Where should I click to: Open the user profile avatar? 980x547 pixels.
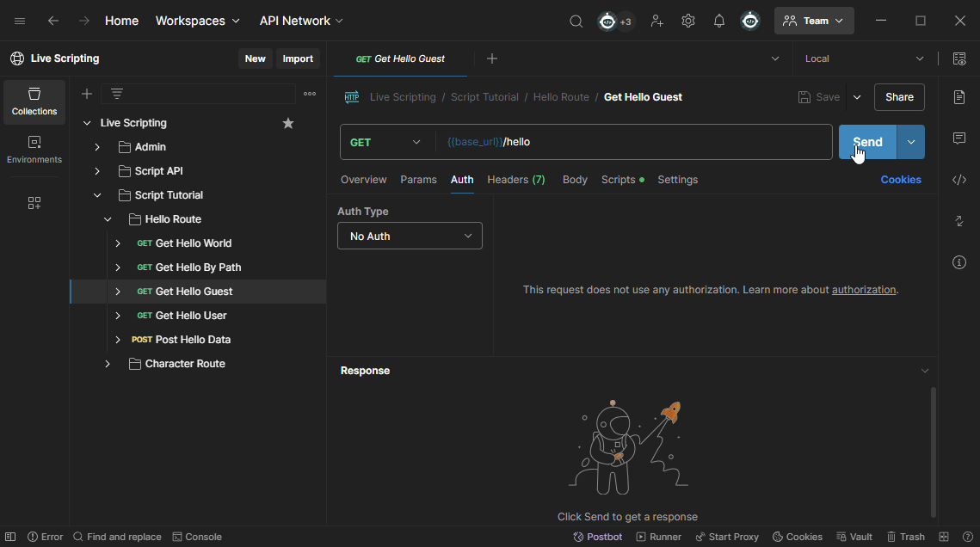750,22
